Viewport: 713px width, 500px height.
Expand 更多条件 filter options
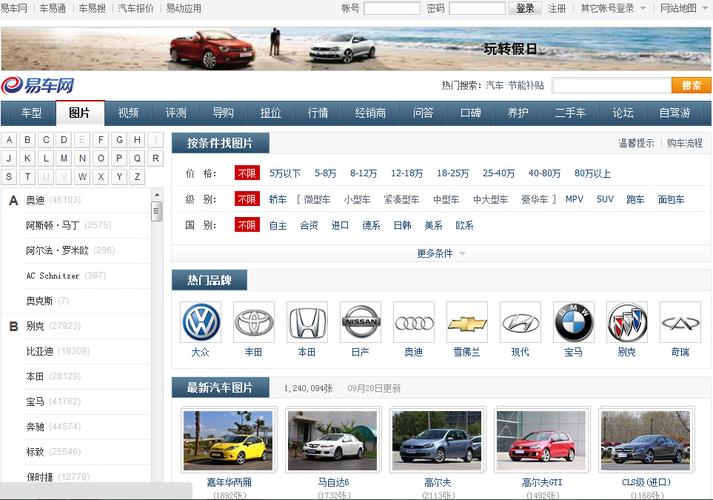click(440, 253)
